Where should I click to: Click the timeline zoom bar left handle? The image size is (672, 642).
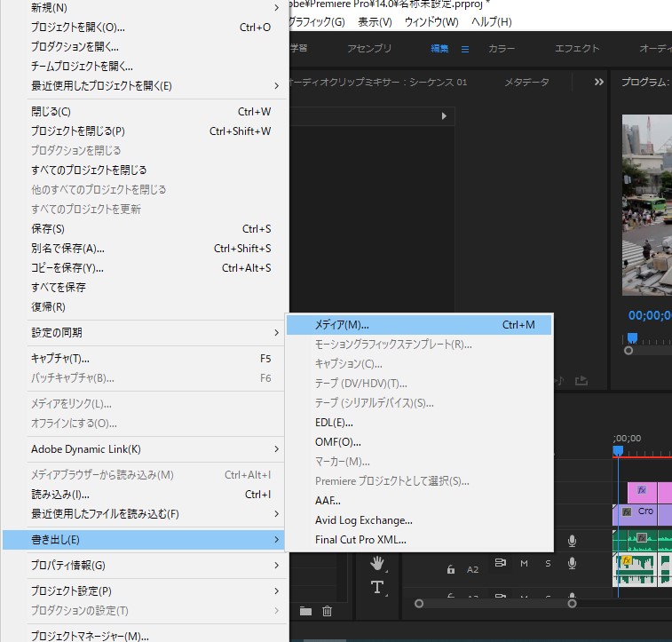[x=419, y=604]
